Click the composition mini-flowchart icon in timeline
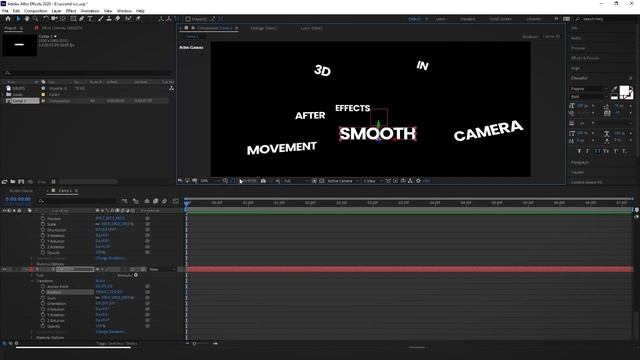The image size is (640, 360). click(124, 201)
